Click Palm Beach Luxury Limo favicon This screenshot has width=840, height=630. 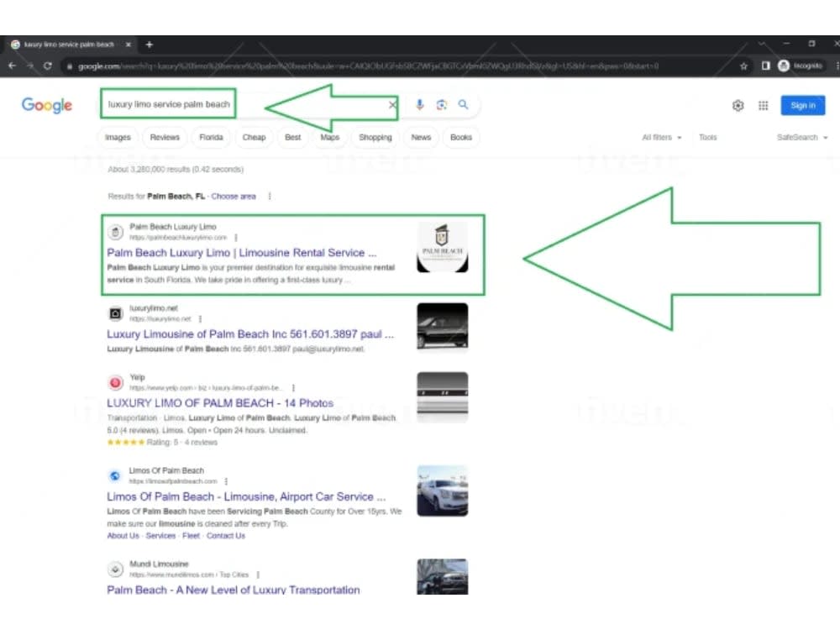point(115,232)
